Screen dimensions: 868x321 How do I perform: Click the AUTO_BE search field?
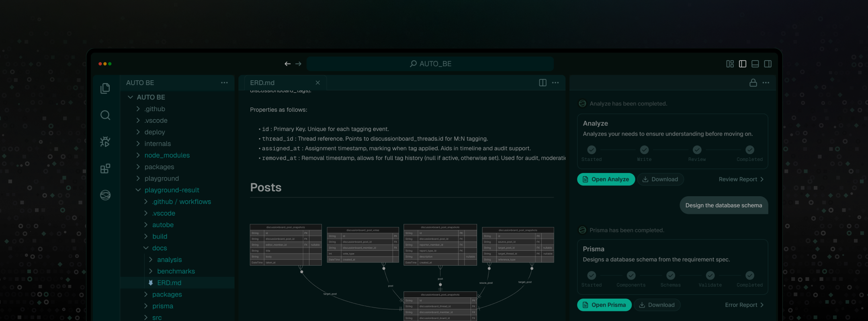pyautogui.click(x=430, y=64)
